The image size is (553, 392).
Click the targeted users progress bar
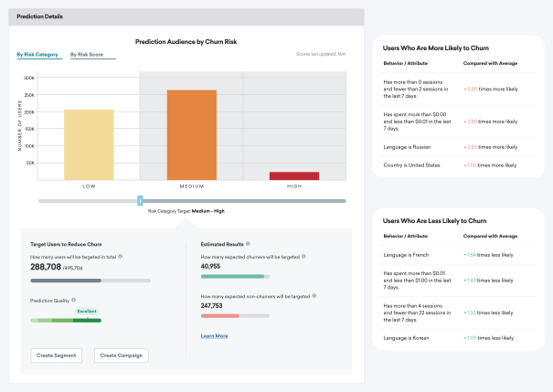(x=90, y=281)
